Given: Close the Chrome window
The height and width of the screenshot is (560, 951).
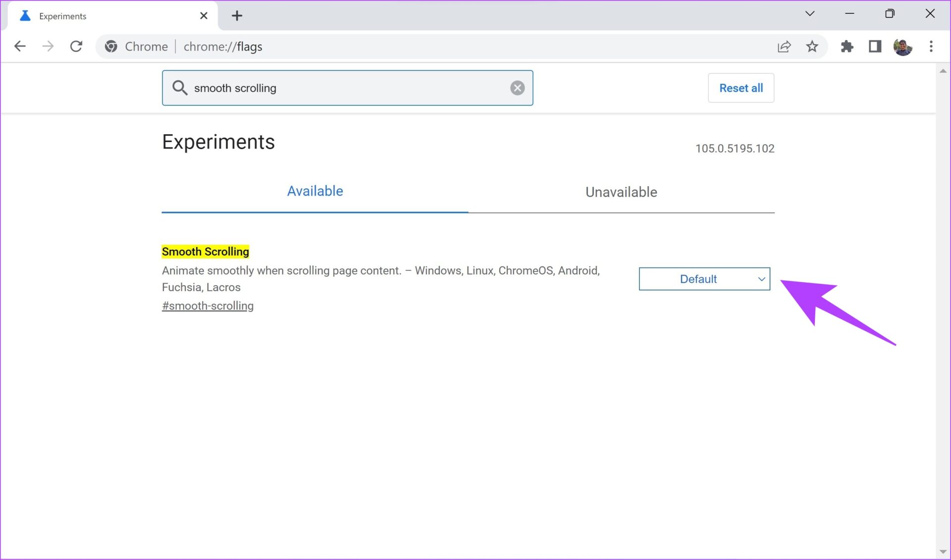Looking at the screenshot, I should pyautogui.click(x=930, y=13).
